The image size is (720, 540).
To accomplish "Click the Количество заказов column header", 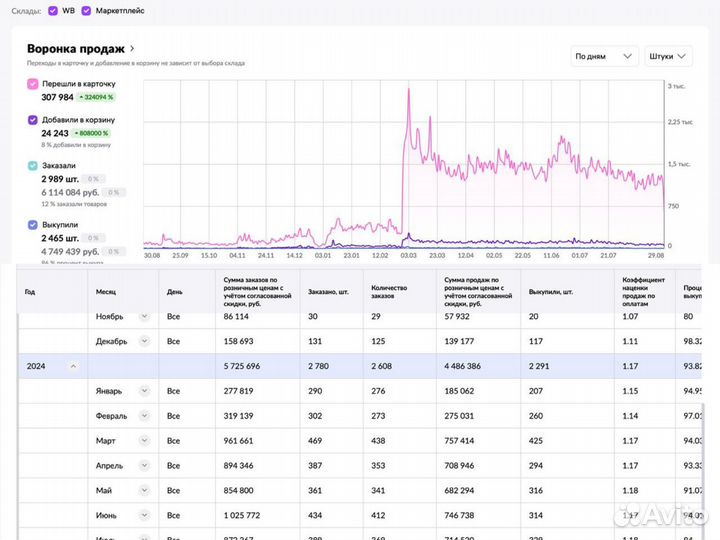I will pyautogui.click(x=394, y=292).
